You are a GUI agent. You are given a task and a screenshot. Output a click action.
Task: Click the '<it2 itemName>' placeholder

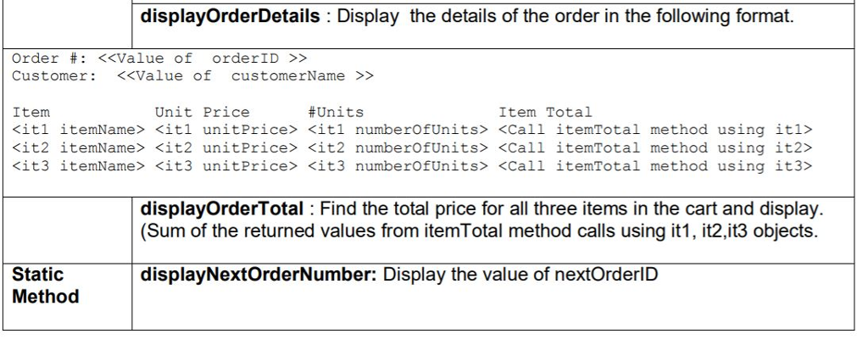pyautogui.click(x=78, y=147)
